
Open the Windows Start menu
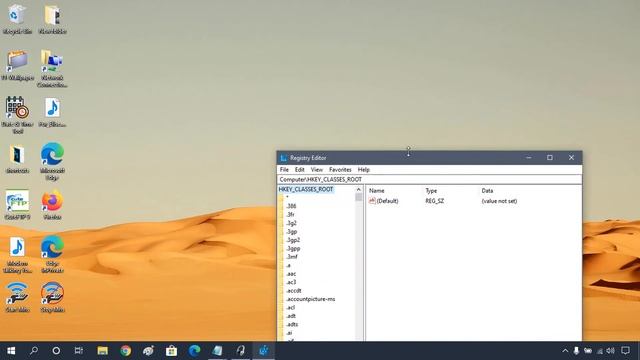point(11,351)
